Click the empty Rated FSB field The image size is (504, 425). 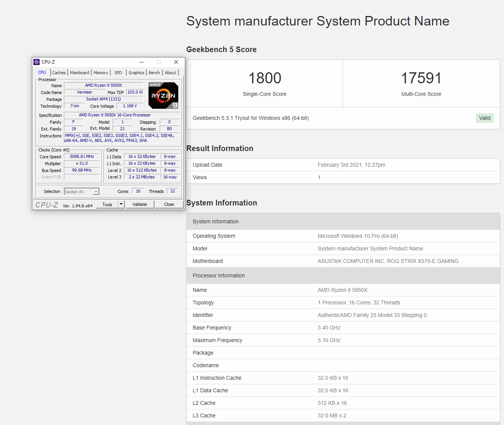point(82,177)
